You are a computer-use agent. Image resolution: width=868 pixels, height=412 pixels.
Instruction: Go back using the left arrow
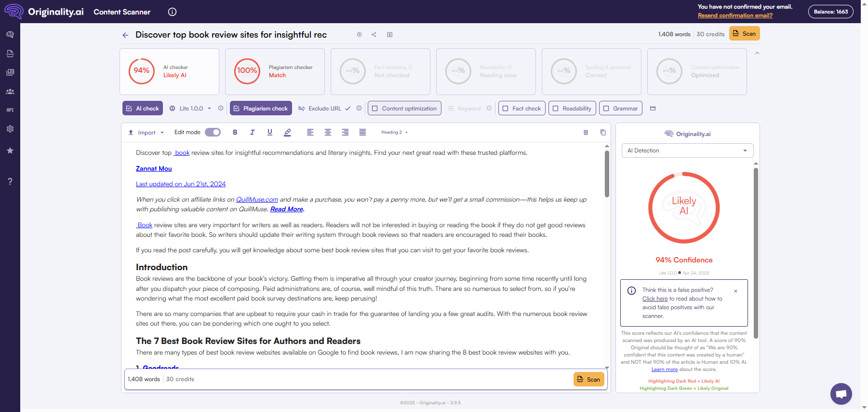125,35
